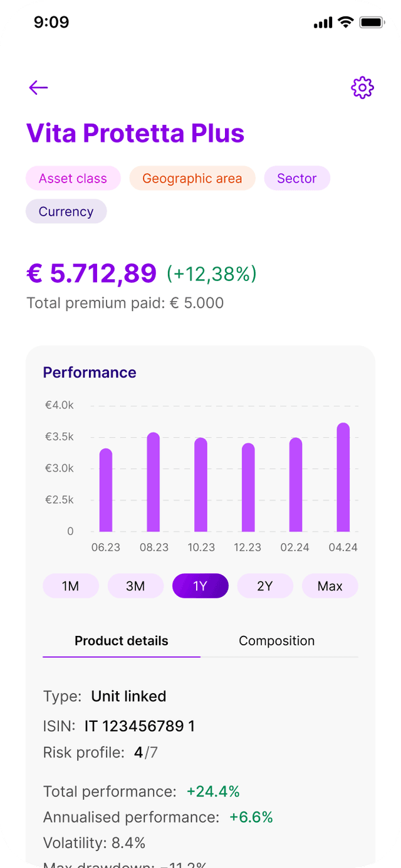Tap the 04.24 performance bar
Viewport: 401px width, 868px height.
[x=343, y=477]
